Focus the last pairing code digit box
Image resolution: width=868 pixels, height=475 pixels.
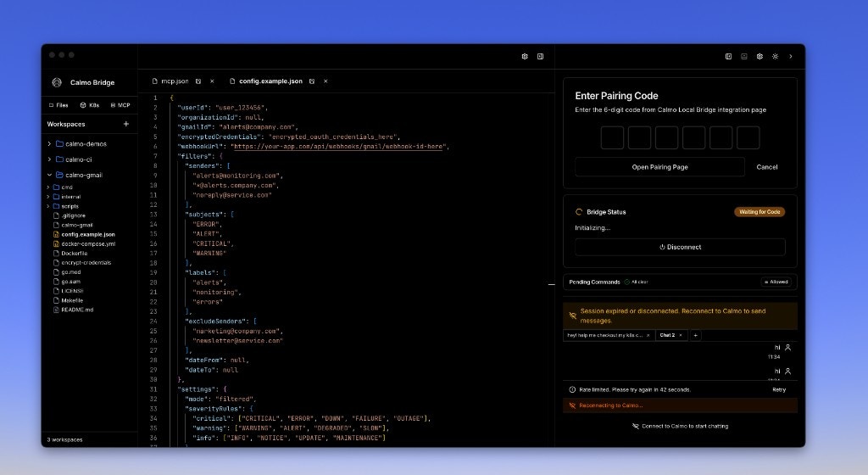point(748,138)
